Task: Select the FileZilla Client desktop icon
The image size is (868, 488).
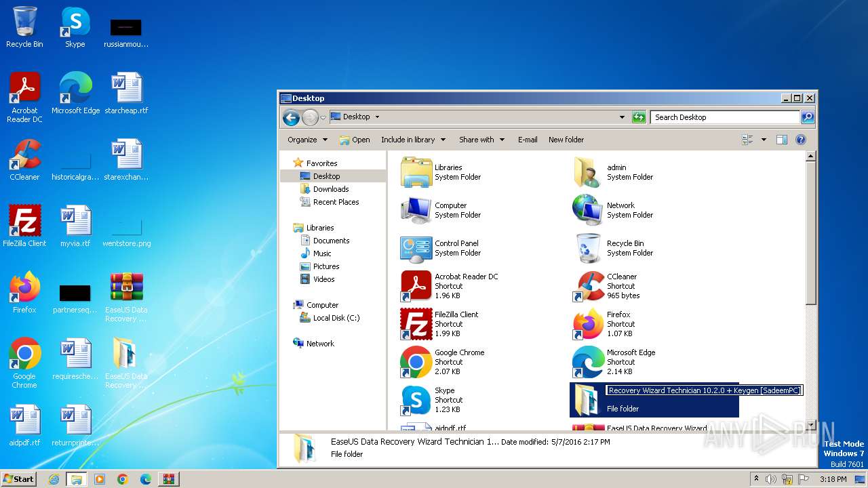Action: pos(24,226)
